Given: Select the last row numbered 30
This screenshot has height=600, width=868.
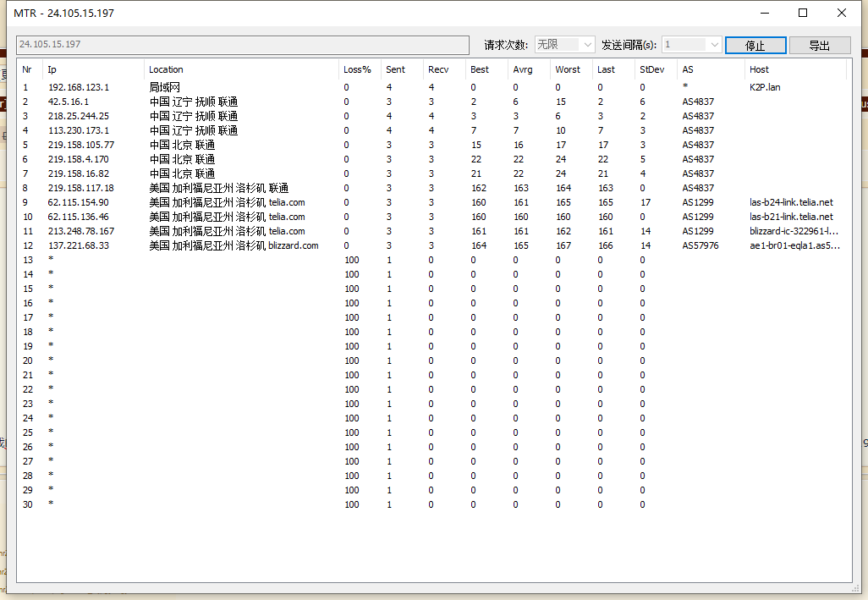Looking at the screenshot, I should 28,504.
